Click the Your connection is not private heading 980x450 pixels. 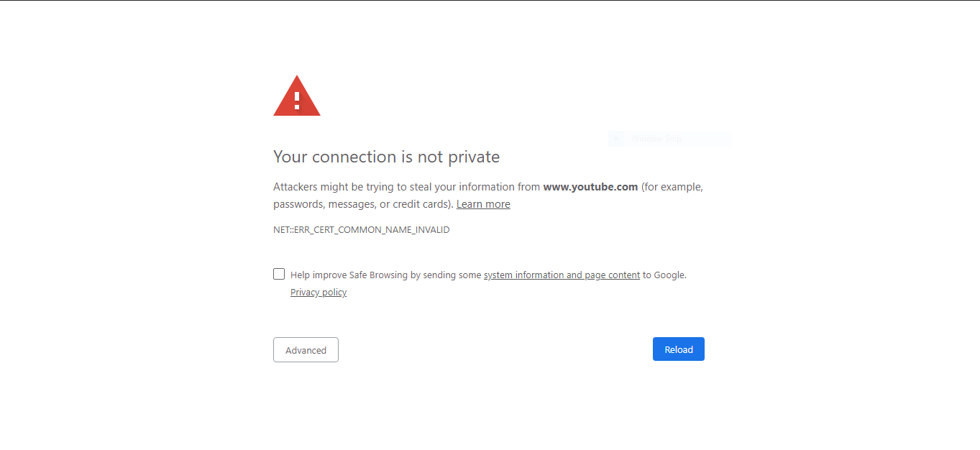pyautogui.click(x=386, y=157)
